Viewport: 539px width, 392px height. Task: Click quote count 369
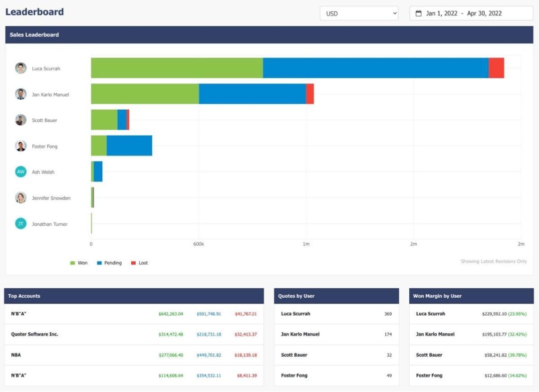[388, 314]
